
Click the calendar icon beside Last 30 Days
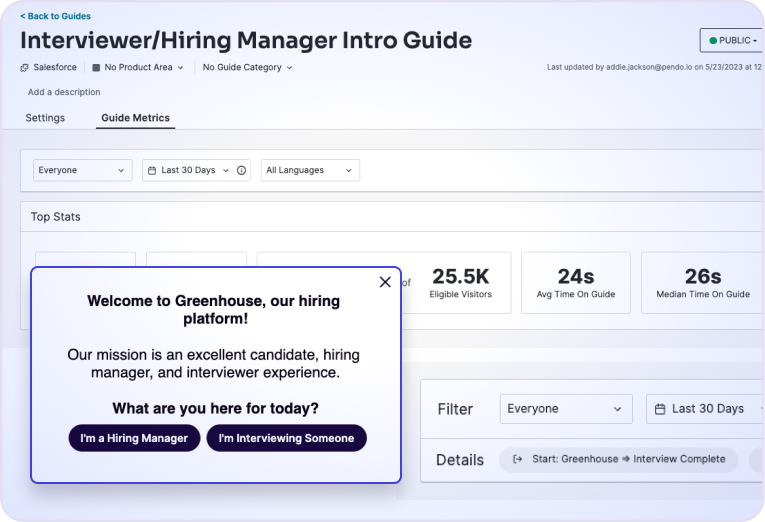[x=152, y=170]
